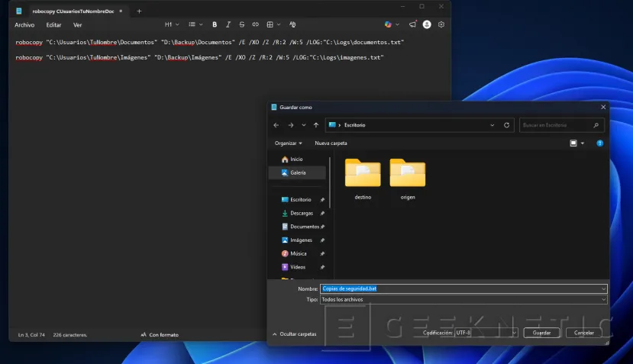The height and width of the screenshot is (364, 633).
Task: Select Documentos in the sidebar
Action: coord(305,227)
